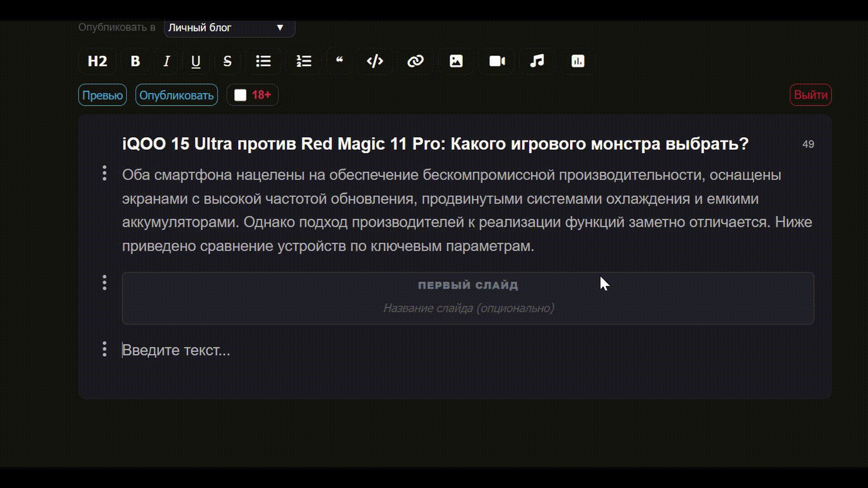
Task: Apply strikethrough formatting
Action: pyautogui.click(x=227, y=61)
